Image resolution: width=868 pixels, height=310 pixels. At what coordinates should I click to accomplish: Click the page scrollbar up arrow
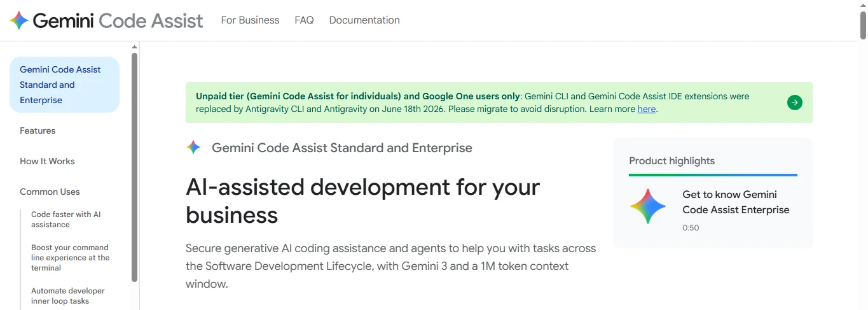[x=863, y=5]
